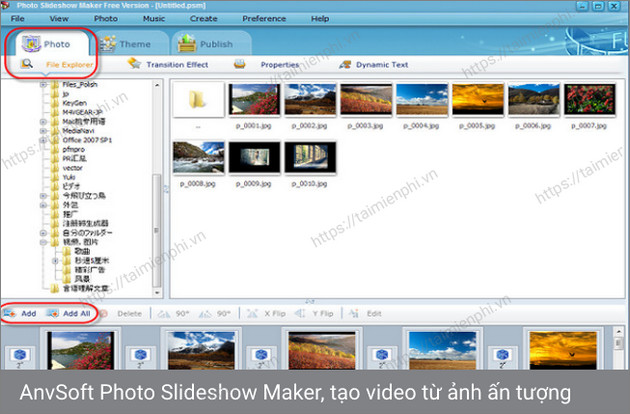Select the pfmpro folder

pyautogui.click(x=74, y=150)
